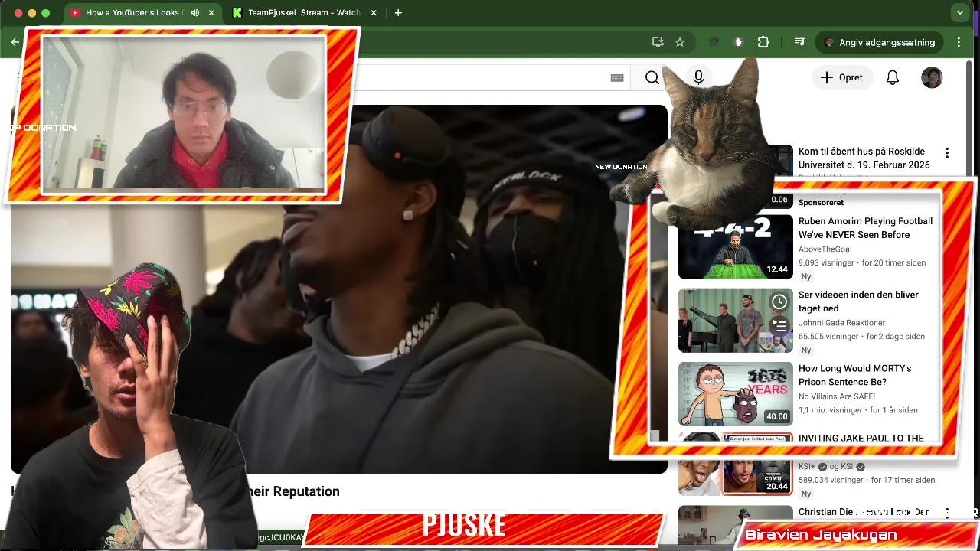This screenshot has width=980, height=551.
Task: Open options for Roskilde Universitet ad
Action: point(947,153)
